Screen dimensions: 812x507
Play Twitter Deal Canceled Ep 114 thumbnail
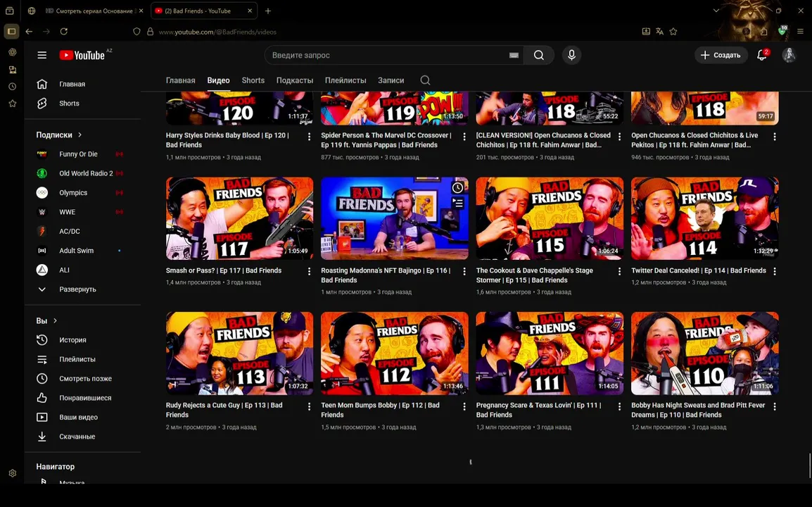pyautogui.click(x=705, y=218)
